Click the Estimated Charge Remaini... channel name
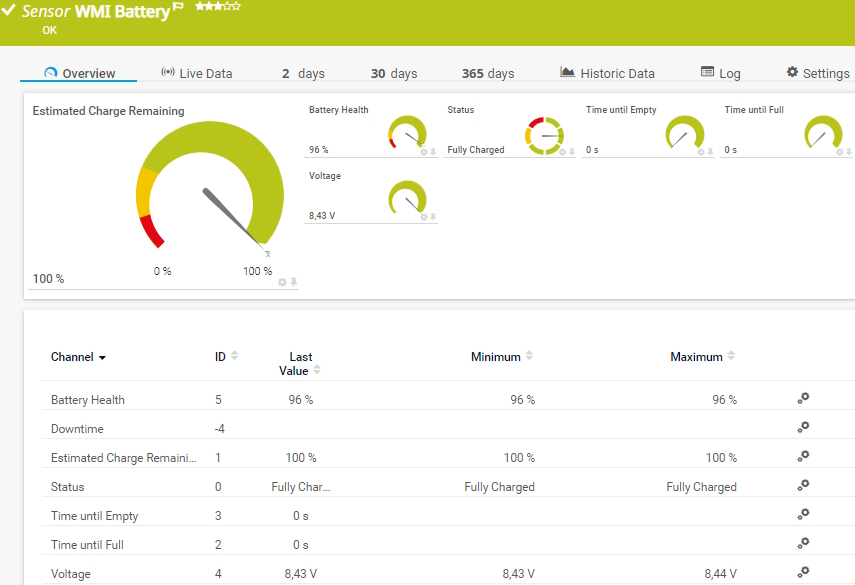Screen dimensions: 855x585 (123, 457)
